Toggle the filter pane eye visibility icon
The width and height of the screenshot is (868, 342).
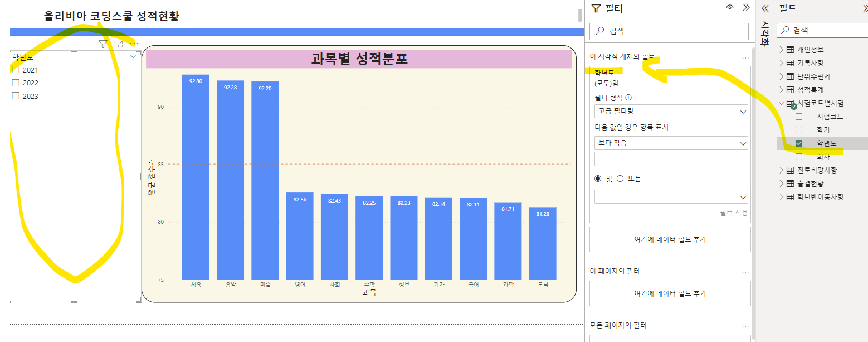pos(730,8)
